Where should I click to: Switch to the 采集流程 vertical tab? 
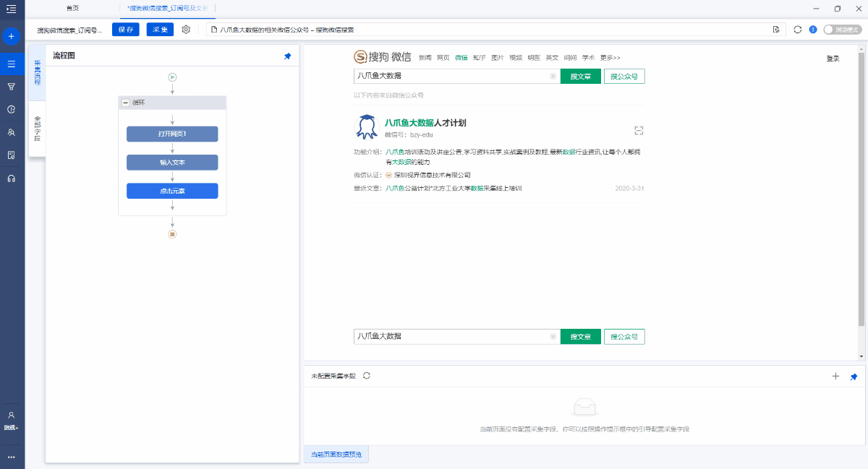(x=37, y=72)
